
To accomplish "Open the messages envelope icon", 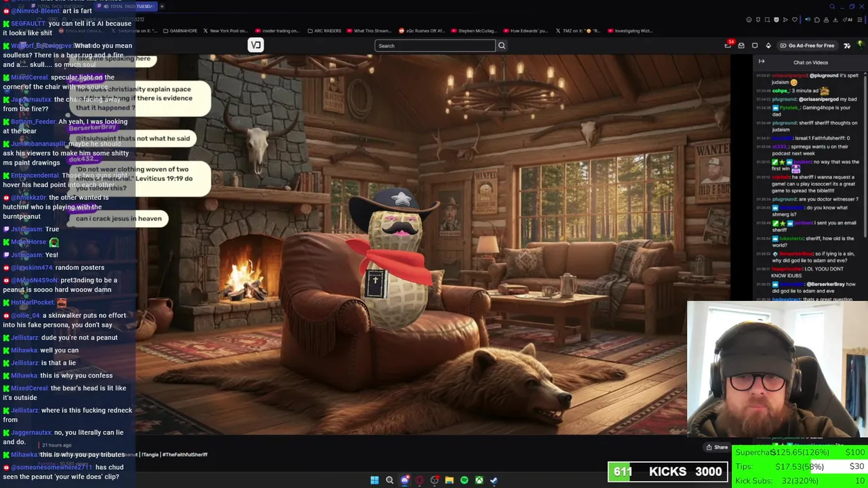I will (x=741, y=45).
